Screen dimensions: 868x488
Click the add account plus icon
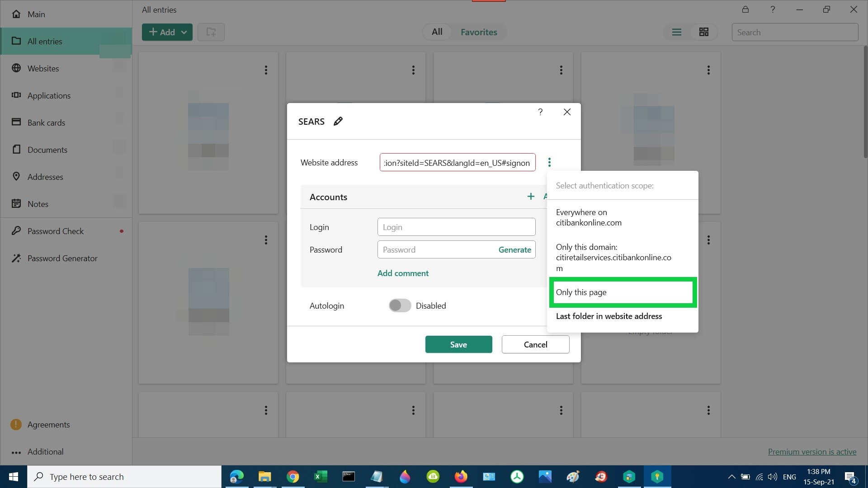531,197
